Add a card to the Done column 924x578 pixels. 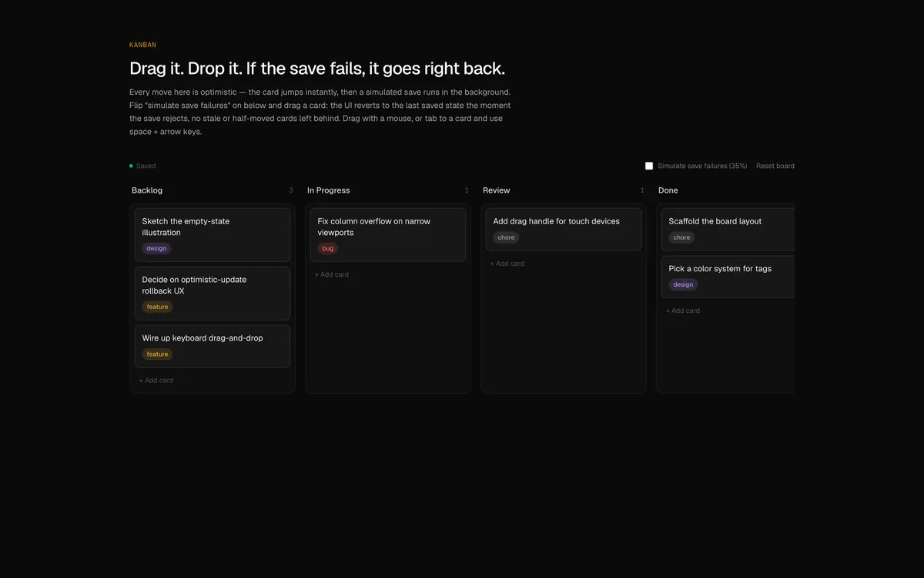683,311
